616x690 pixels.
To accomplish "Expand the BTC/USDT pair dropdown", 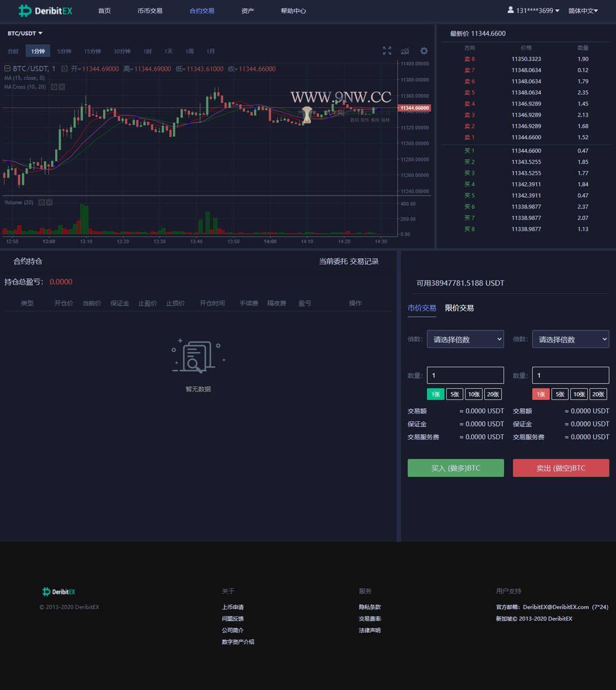I will pyautogui.click(x=25, y=33).
